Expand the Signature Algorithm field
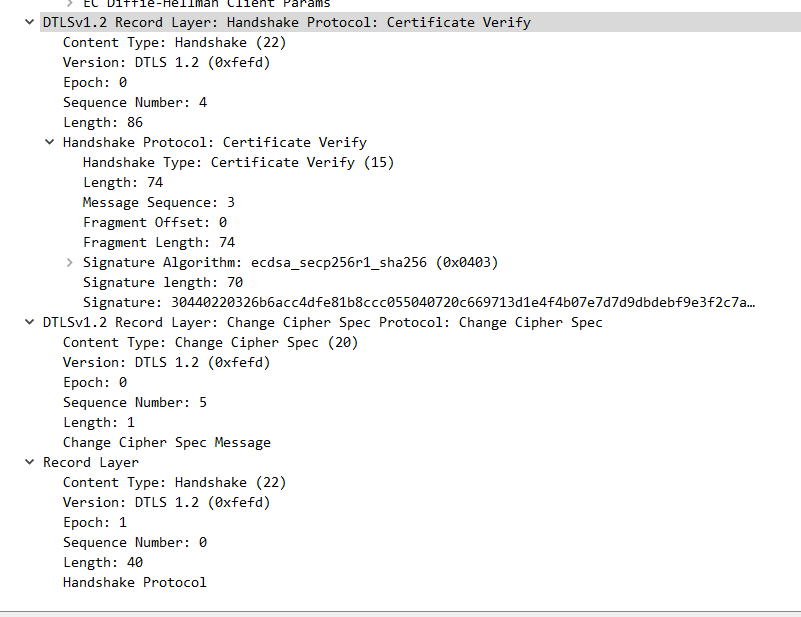The width and height of the screenshot is (801, 617). [69, 262]
